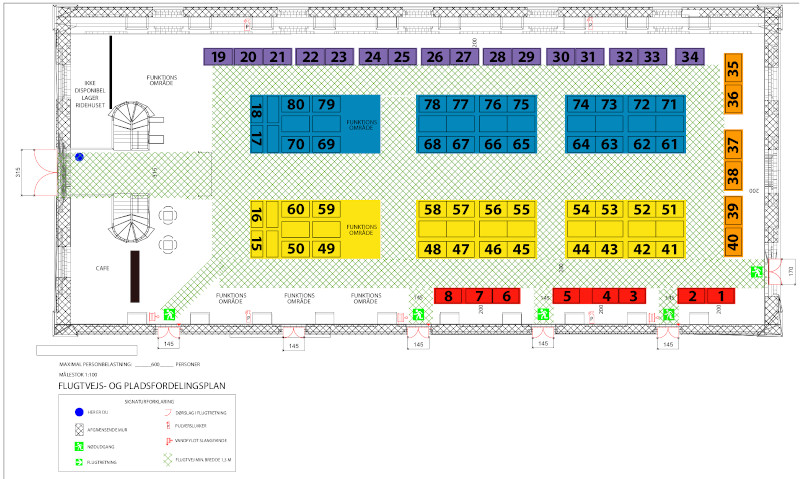Click the empty box above max person capacity

84,351
